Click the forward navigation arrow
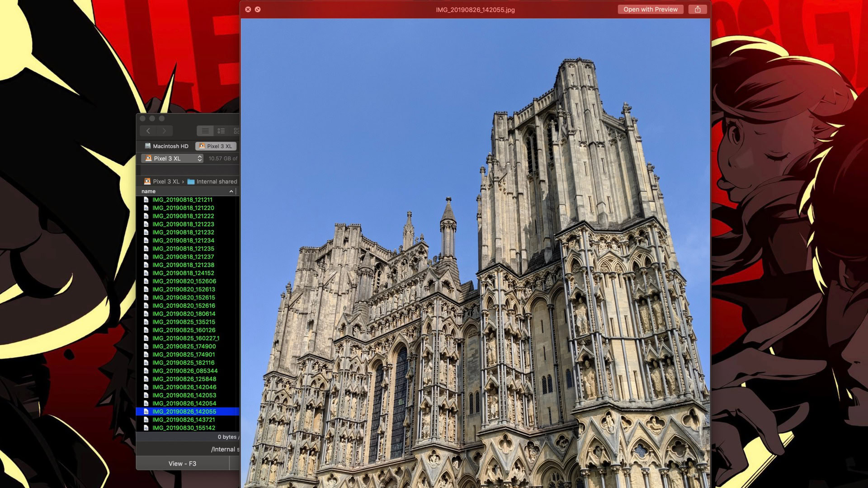Screen dimensions: 868x488 tap(164, 131)
